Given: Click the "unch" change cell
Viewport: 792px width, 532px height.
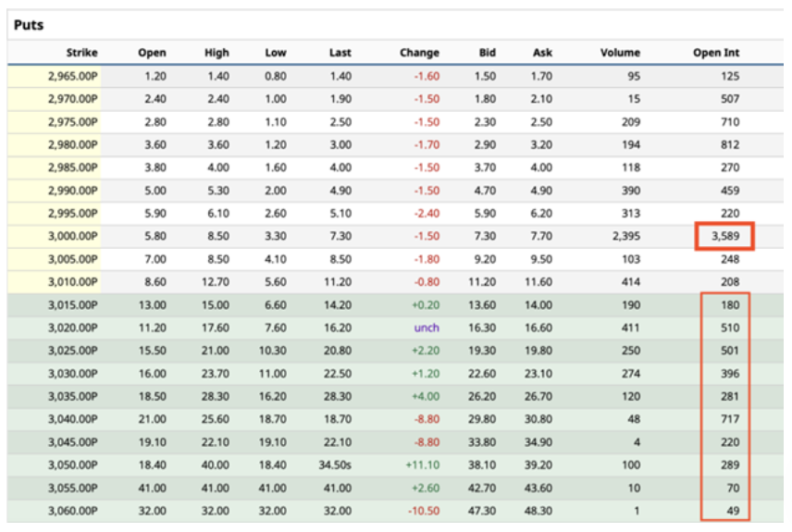Looking at the screenshot, I should coord(427,328).
